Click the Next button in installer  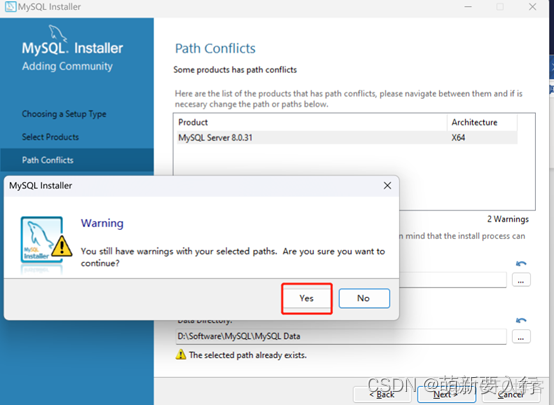[x=446, y=394]
